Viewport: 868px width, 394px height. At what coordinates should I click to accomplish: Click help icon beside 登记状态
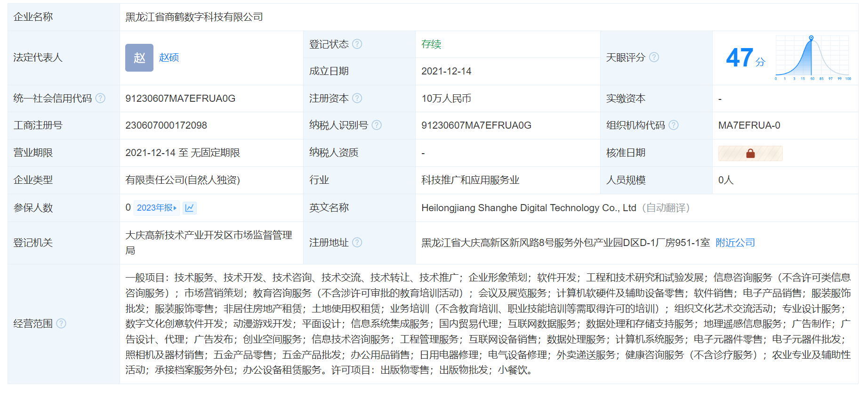[x=357, y=44]
